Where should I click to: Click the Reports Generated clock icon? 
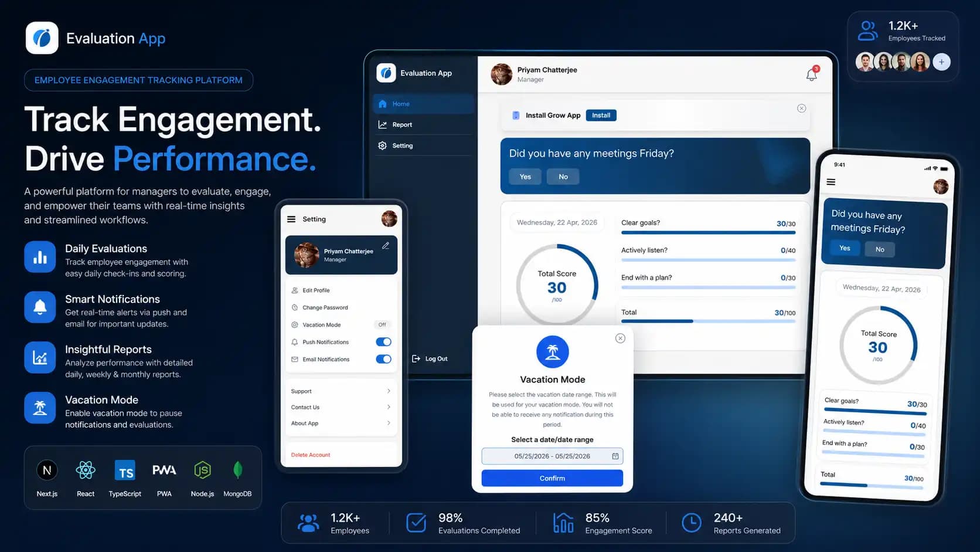point(692,522)
